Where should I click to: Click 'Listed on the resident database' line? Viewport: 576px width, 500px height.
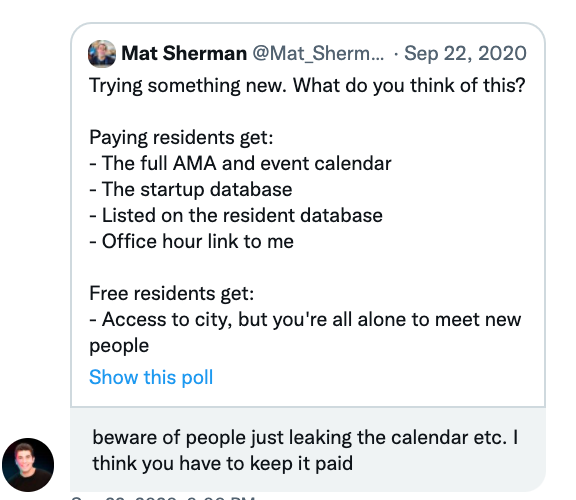pos(236,216)
